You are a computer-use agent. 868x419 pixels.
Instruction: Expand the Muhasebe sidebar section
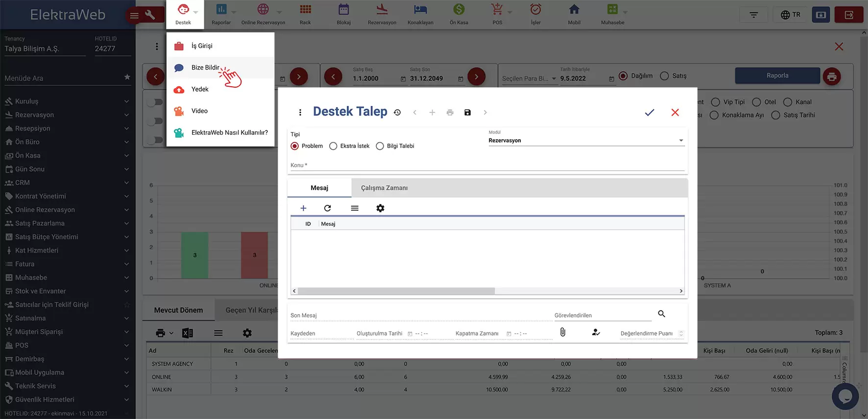(x=68, y=277)
